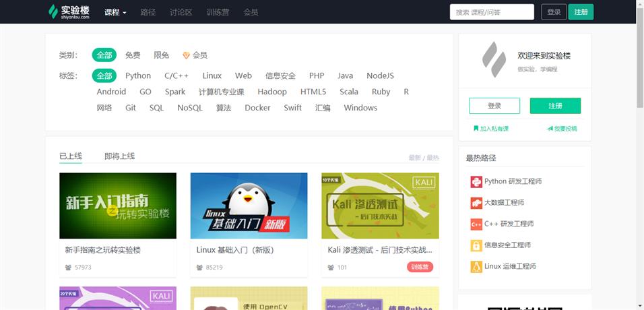Open 会员 in the top navigation
This screenshot has height=310, width=644.
(x=251, y=12)
